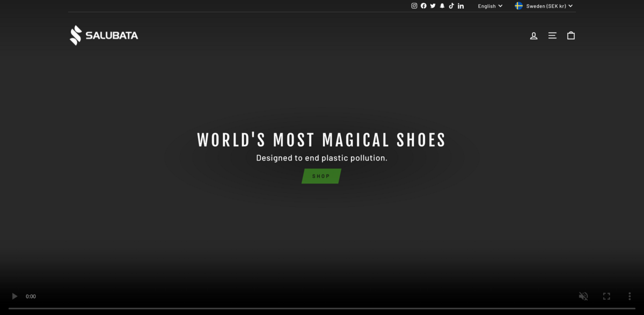Unmute the background video

tap(583, 296)
